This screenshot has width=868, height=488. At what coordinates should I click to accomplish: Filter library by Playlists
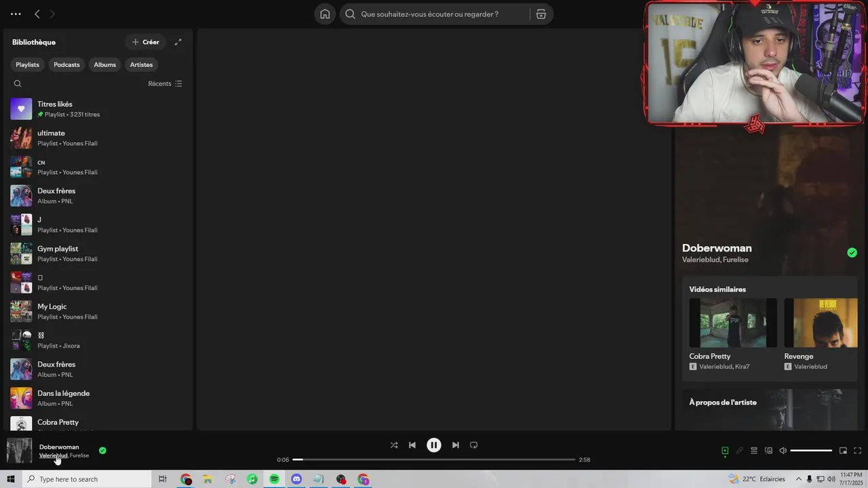(x=28, y=64)
